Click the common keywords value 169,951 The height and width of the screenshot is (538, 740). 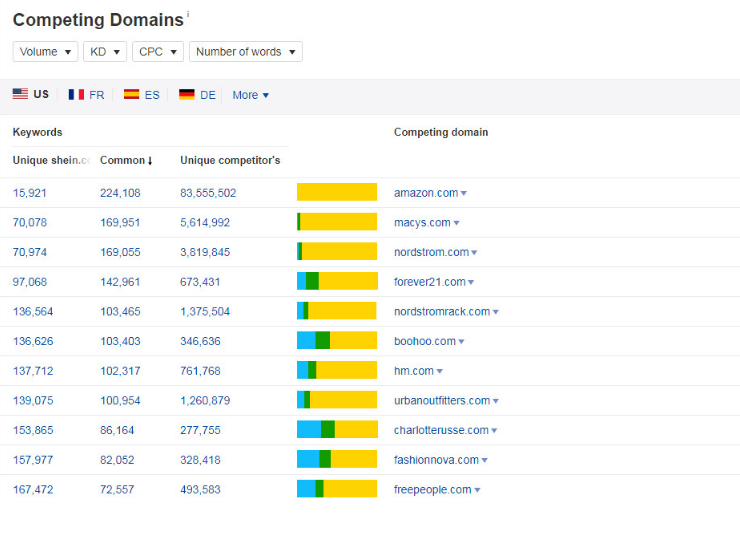pyautogui.click(x=120, y=223)
